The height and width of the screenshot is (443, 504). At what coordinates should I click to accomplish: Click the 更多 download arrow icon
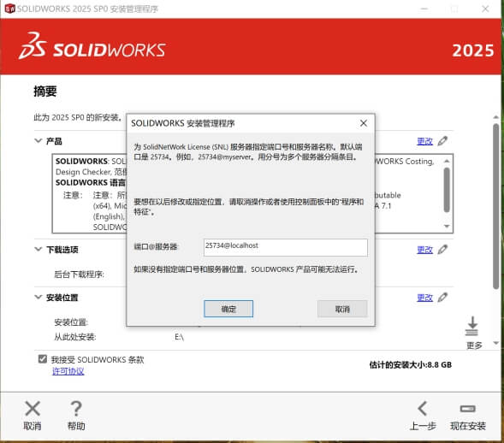click(472, 326)
